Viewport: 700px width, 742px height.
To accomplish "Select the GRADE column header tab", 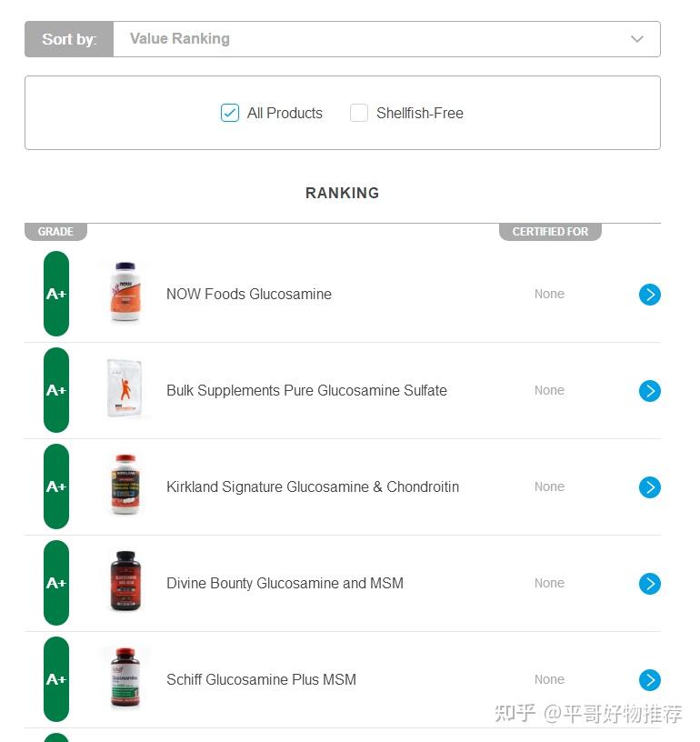I will 55,231.
